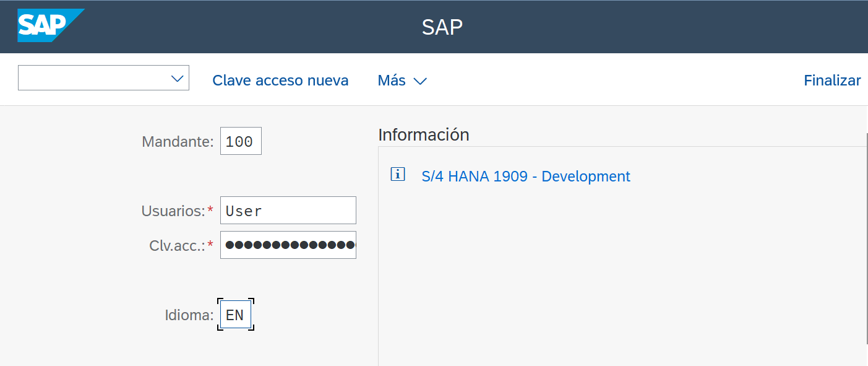Click the Mandante label
This screenshot has width=868, height=366.
click(x=178, y=142)
